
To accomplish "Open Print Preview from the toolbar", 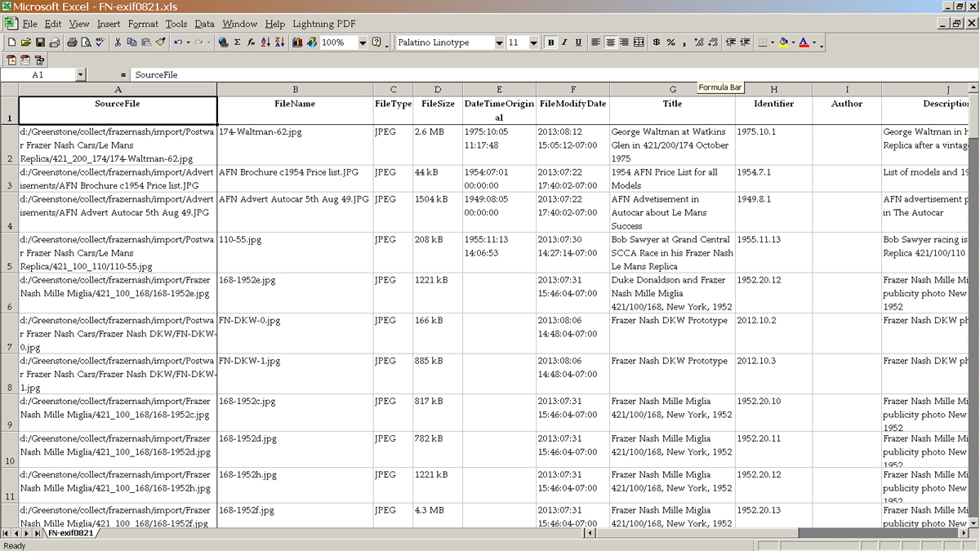I will coord(86,42).
